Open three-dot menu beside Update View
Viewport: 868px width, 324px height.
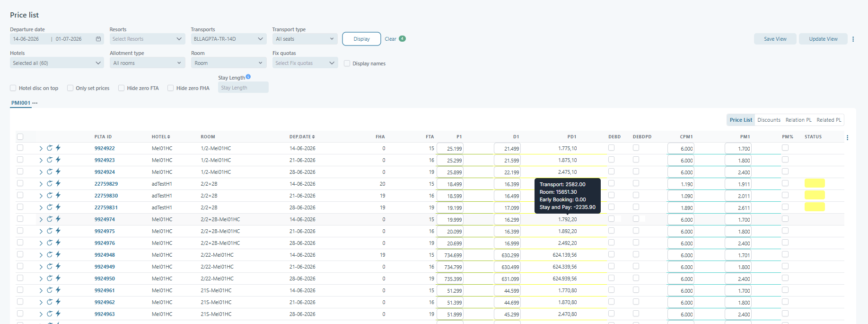(x=853, y=39)
